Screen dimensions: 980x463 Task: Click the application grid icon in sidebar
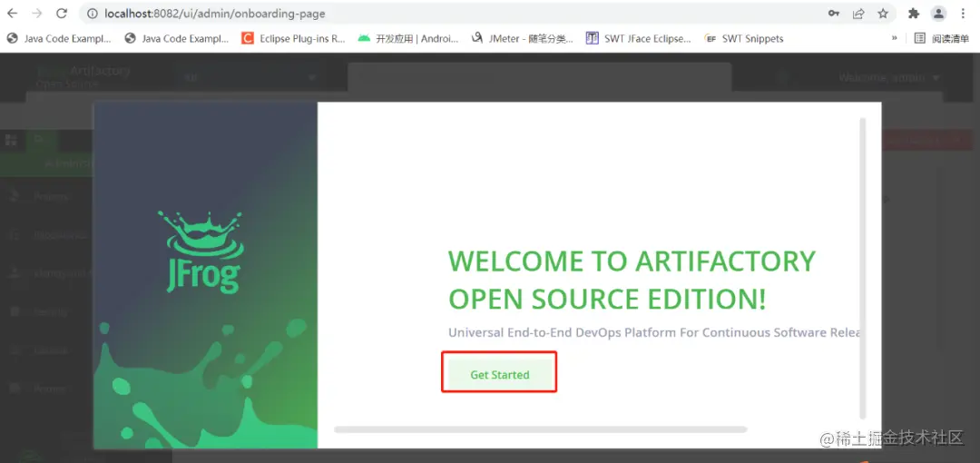[x=11, y=140]
